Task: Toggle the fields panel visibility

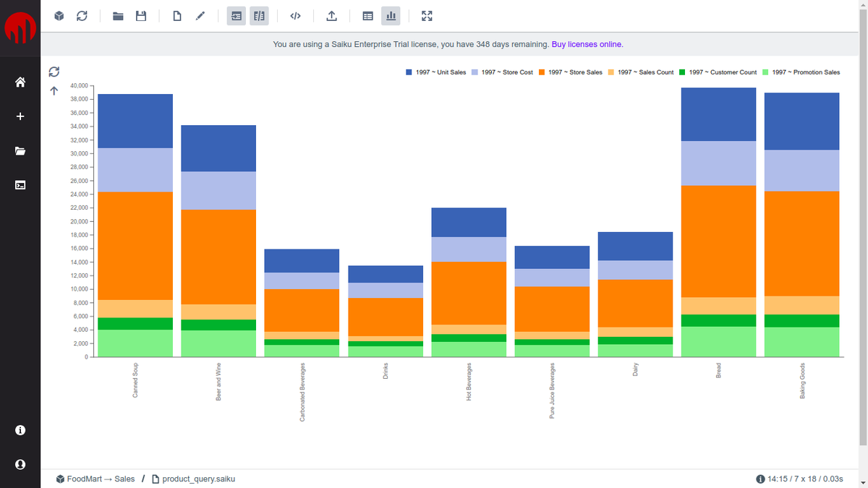Action: click(258, 15)
